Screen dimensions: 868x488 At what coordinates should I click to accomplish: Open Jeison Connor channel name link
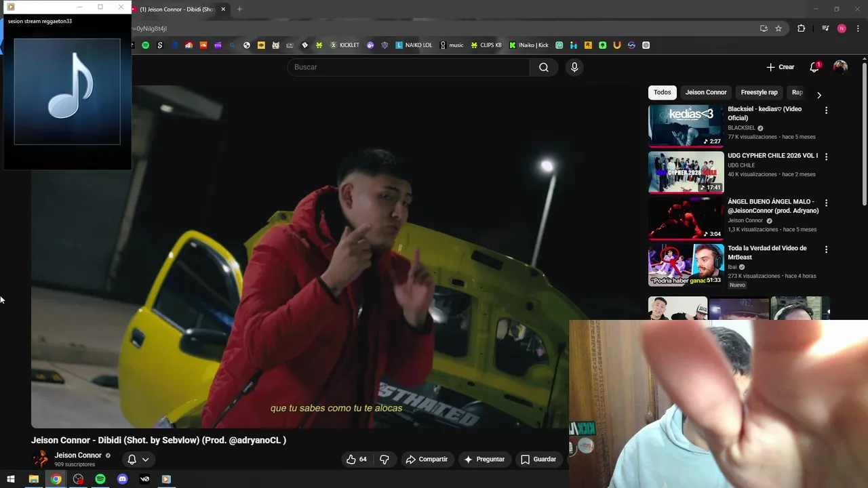pos(78,455)
